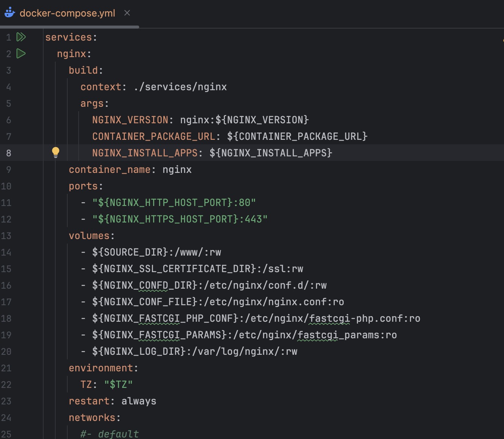Click the volumes key
Image resolution: width=504 pixels, height=439 pixels.
(x=89, y=236)
